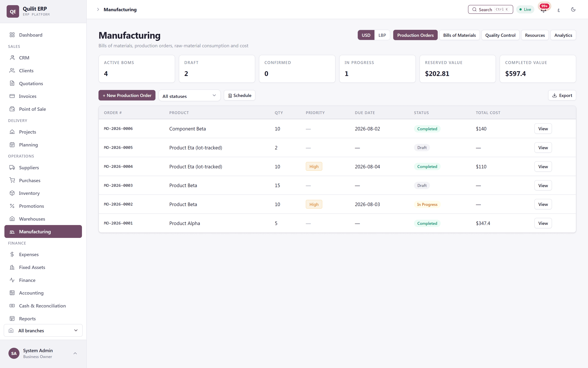
Task: Click the Suppliers truck icon
Action: pos(12,167)
